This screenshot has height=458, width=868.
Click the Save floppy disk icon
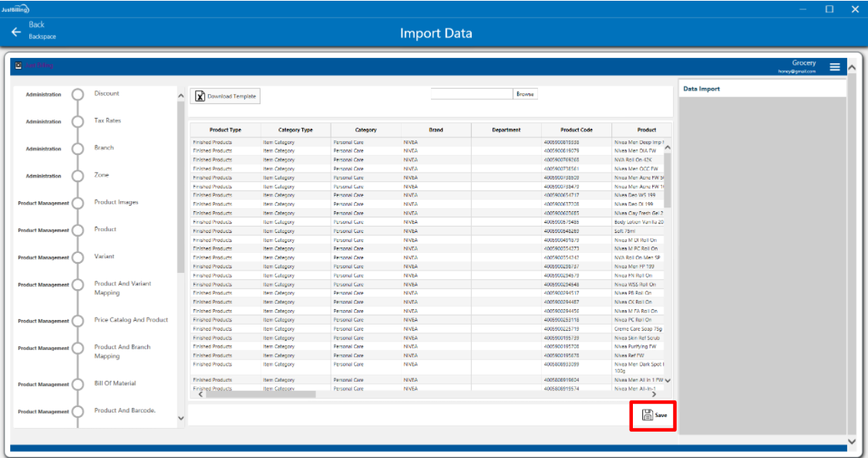tap(648, 415)
